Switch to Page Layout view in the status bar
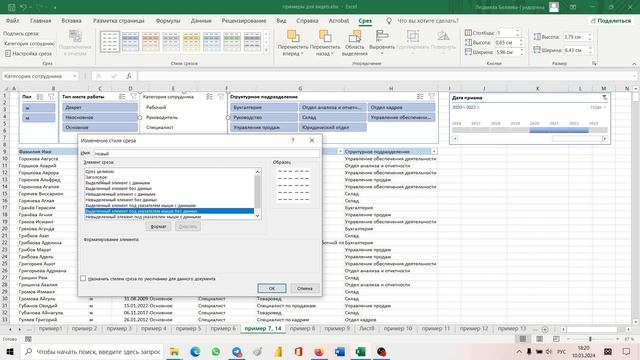This screenshot has height=360, width=640. (x=539, y=339)
